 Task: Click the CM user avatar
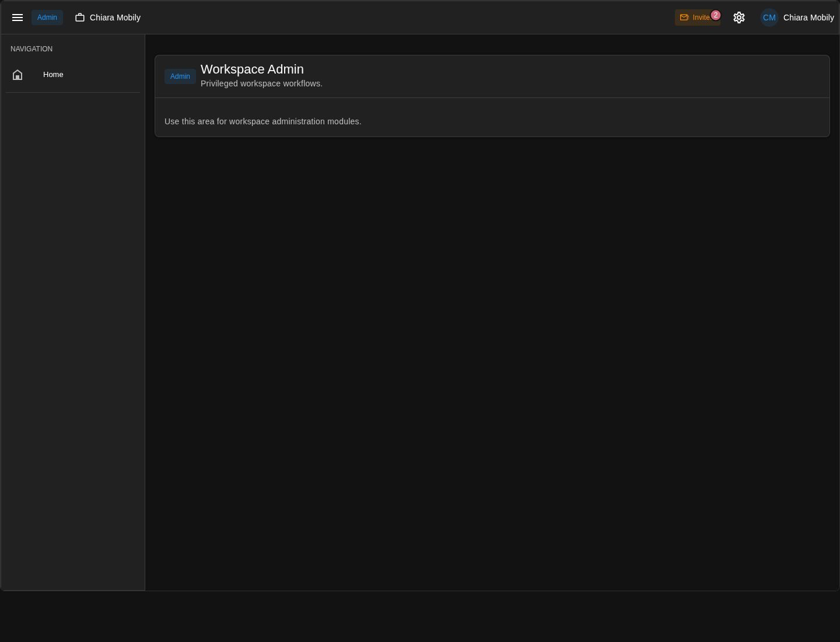point(769,18)
